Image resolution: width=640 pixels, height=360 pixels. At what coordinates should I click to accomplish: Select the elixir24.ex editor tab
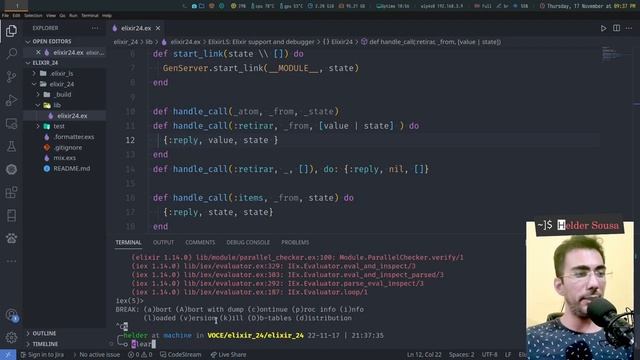[136, 28]
